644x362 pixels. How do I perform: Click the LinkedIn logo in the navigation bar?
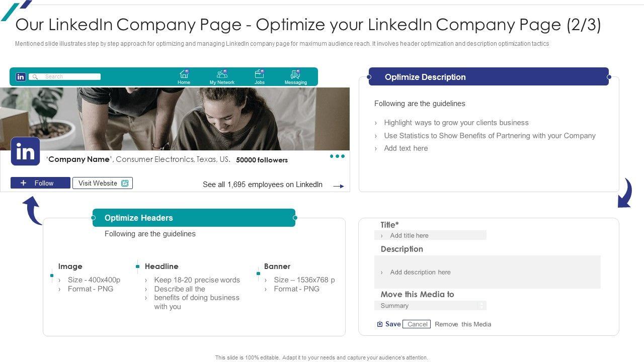click(21, 77)
